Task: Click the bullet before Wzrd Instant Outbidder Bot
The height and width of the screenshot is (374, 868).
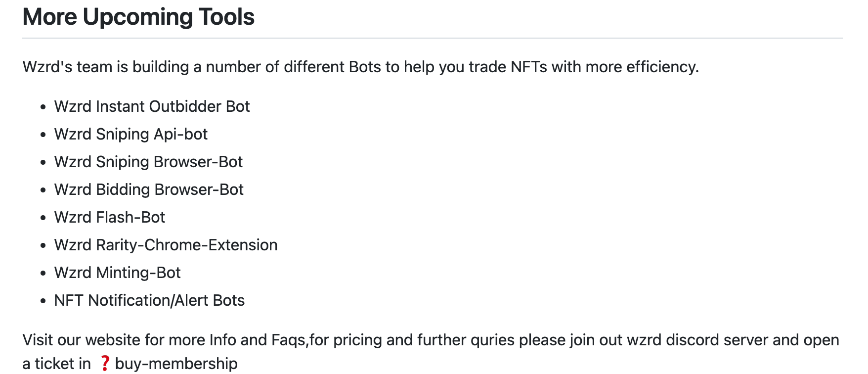Action: coord(43,107)
